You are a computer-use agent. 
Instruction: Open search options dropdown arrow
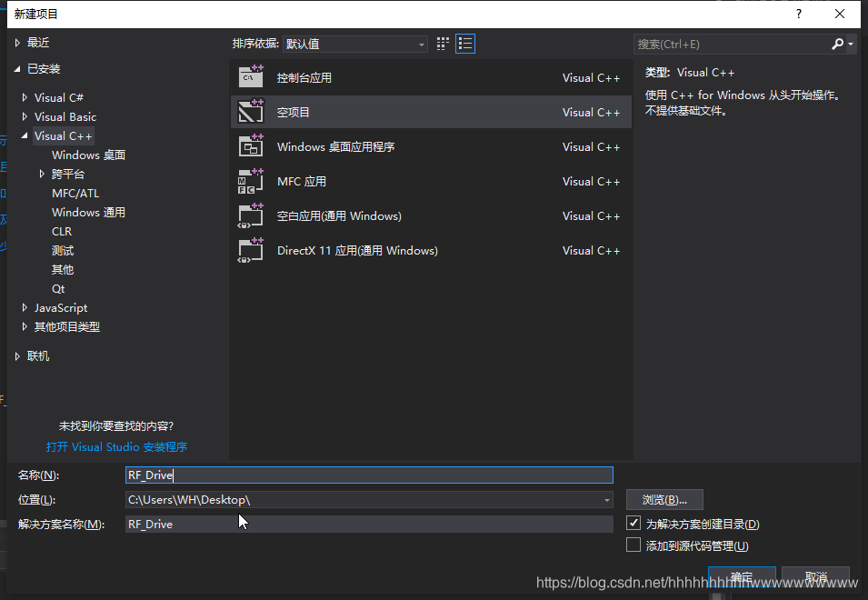click(851, 44)
